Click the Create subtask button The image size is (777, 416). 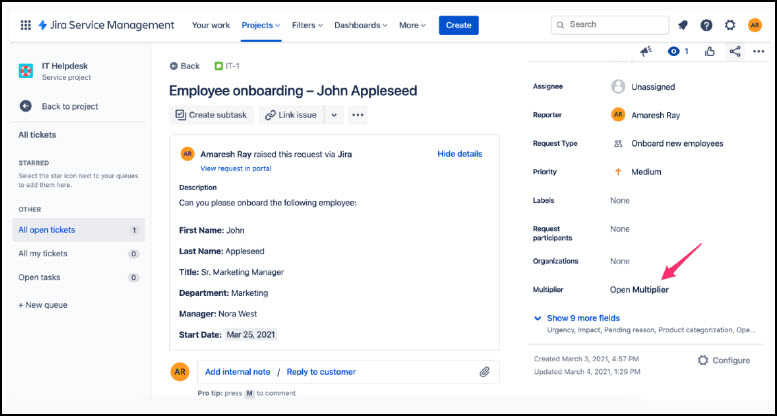[211, 115]
